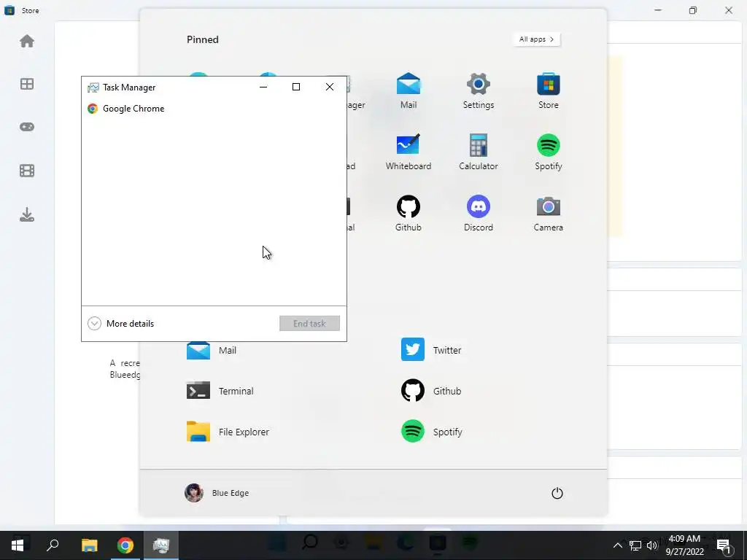Maximize the Task Manager window
747x560 pixels.
pyautogui.click(x=296, y=87)
